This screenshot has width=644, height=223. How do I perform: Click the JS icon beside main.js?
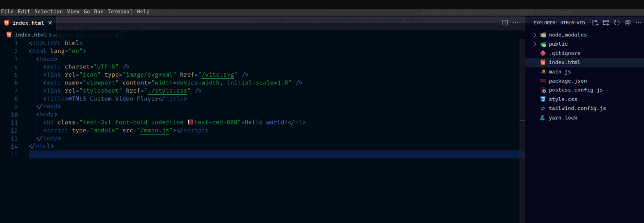tap(543, 72)
